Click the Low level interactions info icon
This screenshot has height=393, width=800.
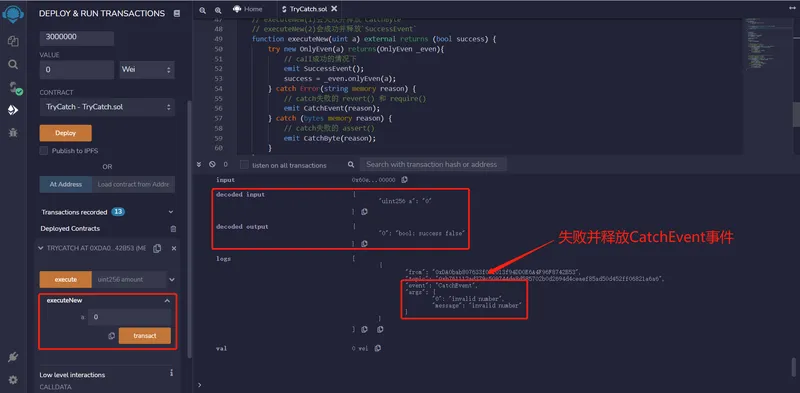pyautogui.click(x=171, y=373)
